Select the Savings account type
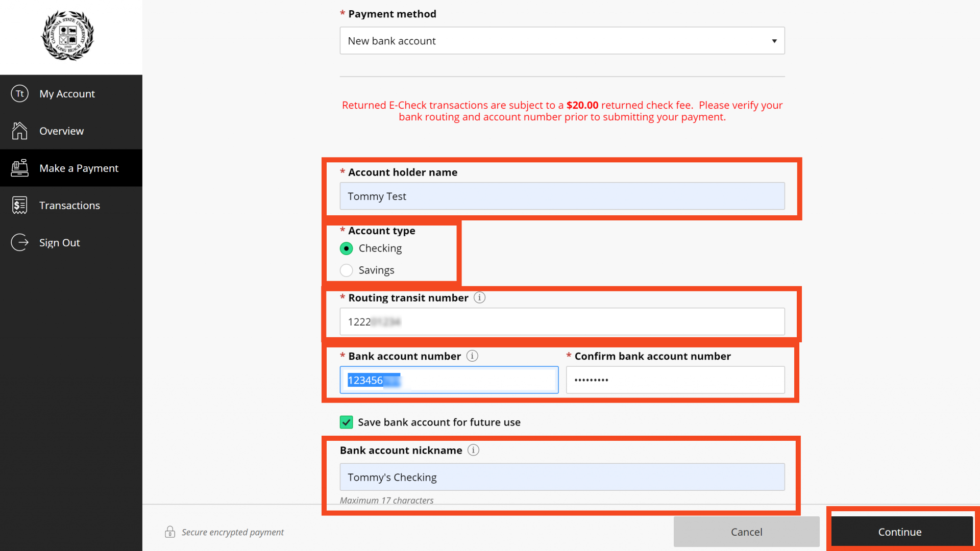Viewport: 980px width, 551px height. [347, 270]
